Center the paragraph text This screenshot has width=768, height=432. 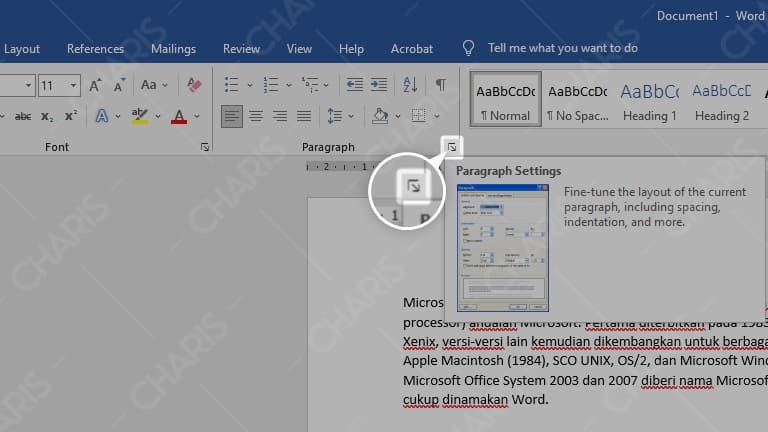click(256, 116)
